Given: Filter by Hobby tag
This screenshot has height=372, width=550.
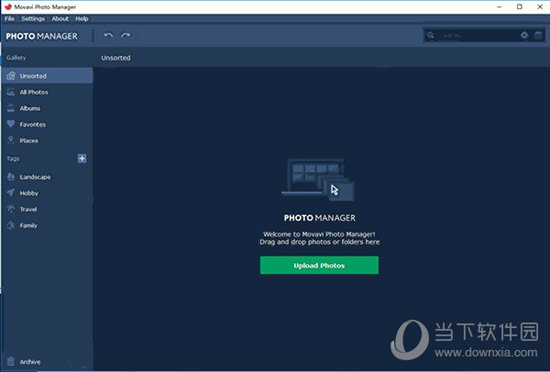Looking at the screenshot, I should [x=47, y=193].
